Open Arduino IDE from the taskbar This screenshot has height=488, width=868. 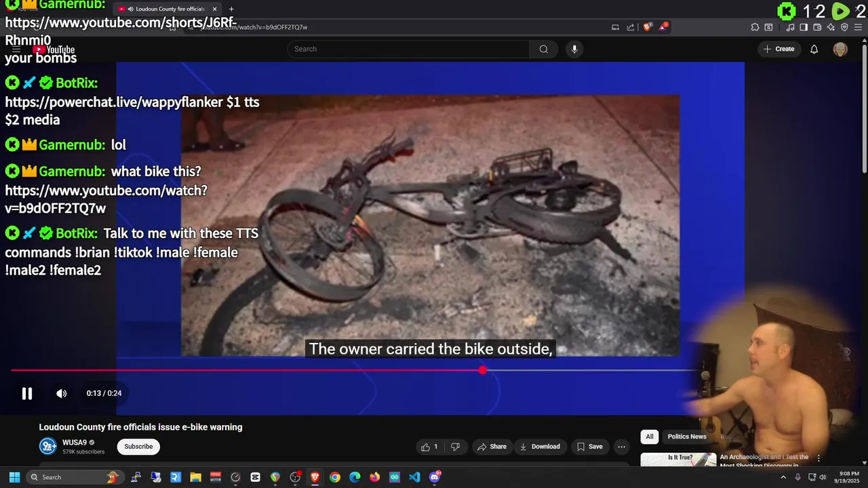coord(395,477)
